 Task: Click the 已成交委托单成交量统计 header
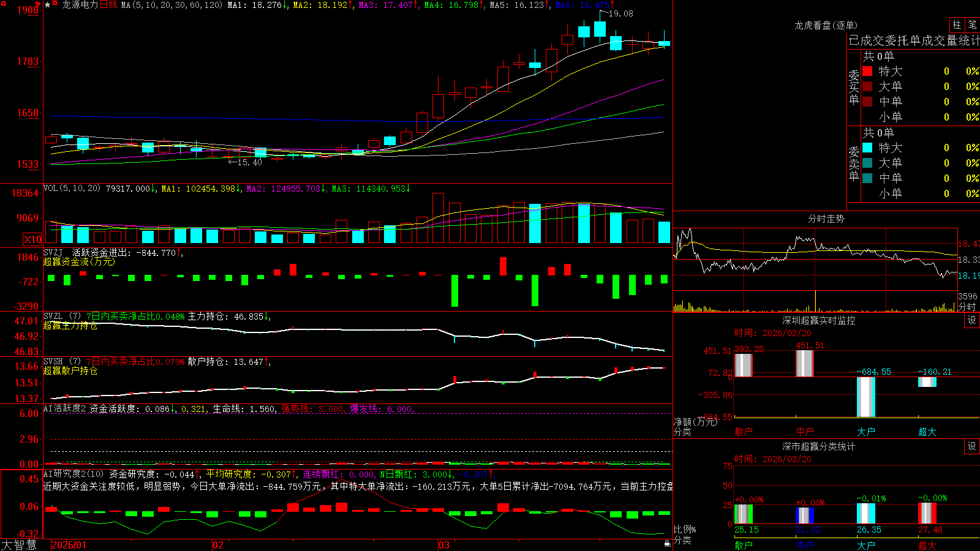pos(914,40)
